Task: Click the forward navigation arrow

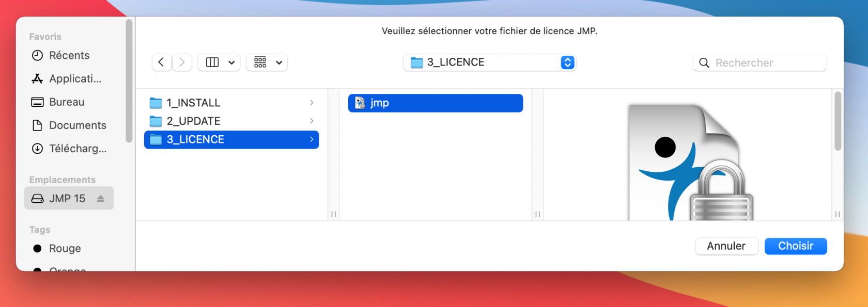Action: 182,62
